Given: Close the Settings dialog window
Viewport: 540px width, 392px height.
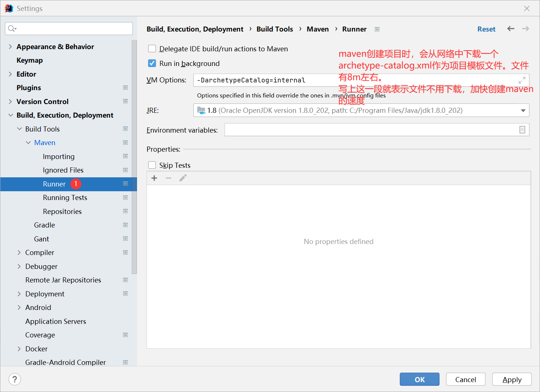Looking at the screenshot, I should (x=527, y=8).
